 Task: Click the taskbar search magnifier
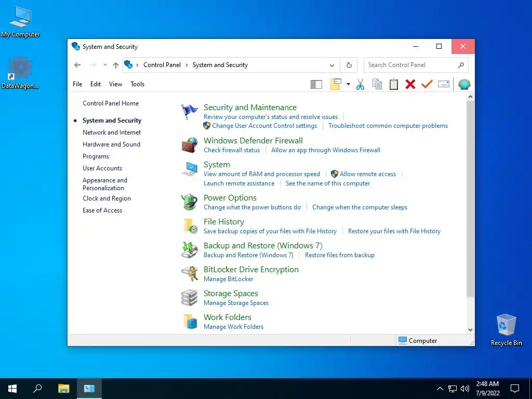(37, 389)
